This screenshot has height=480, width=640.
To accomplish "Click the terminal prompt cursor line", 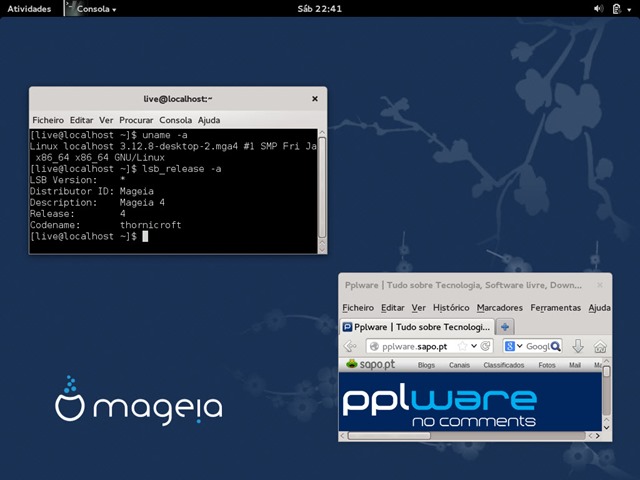I will click(x=89, y=236).
